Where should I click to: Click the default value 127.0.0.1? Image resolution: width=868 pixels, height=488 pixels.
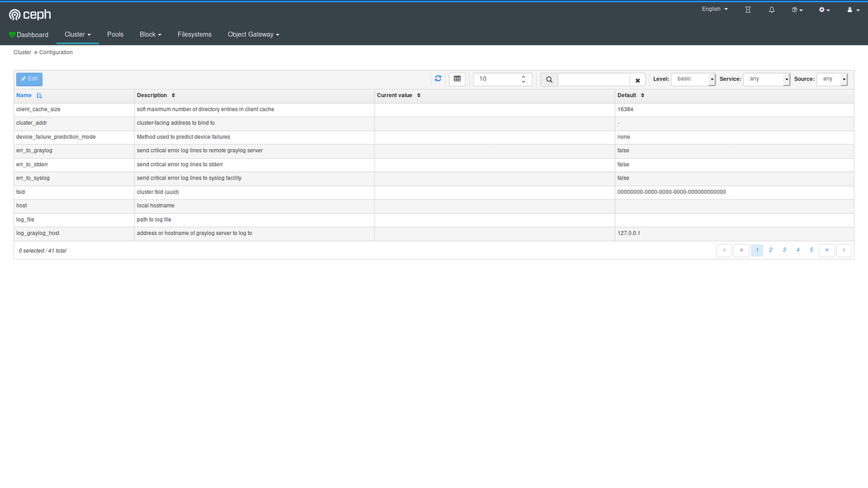click(x=629, y=233)
